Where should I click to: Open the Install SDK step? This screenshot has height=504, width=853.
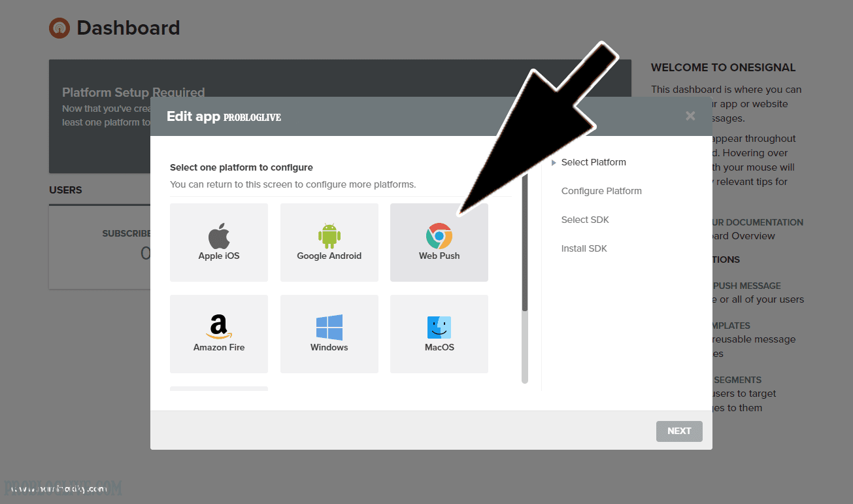(584, 248)
